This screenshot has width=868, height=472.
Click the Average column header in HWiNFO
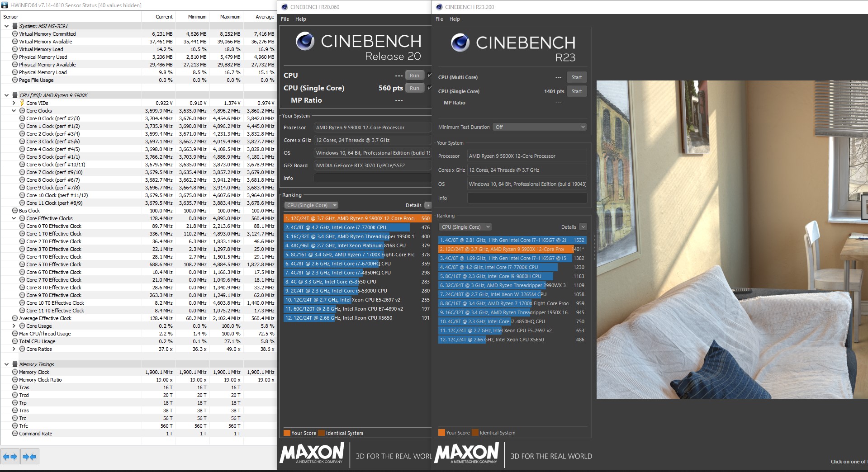click(x=260, y=17)
